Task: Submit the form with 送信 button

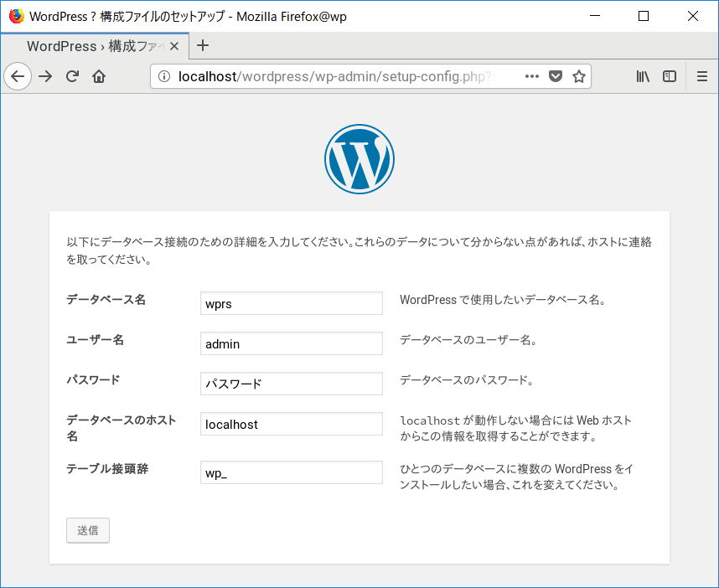Action: (88, 530)
